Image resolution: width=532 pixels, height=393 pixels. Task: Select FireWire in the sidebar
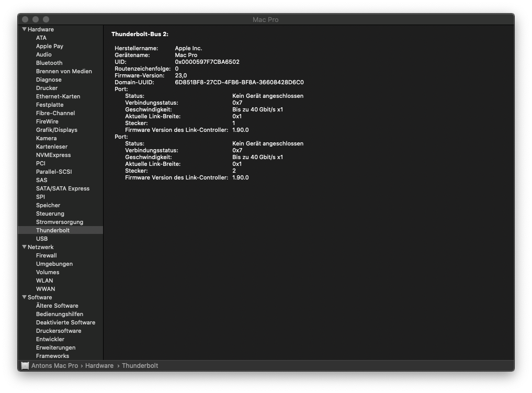(47, 121)
